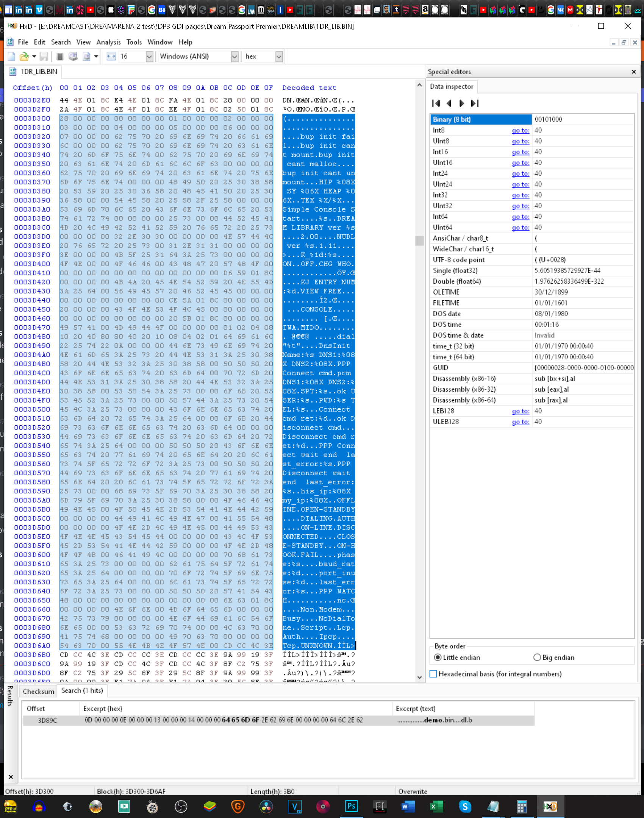
Task: Select the 1DR_LIB.BIN document tab
Action: (34, 72)
